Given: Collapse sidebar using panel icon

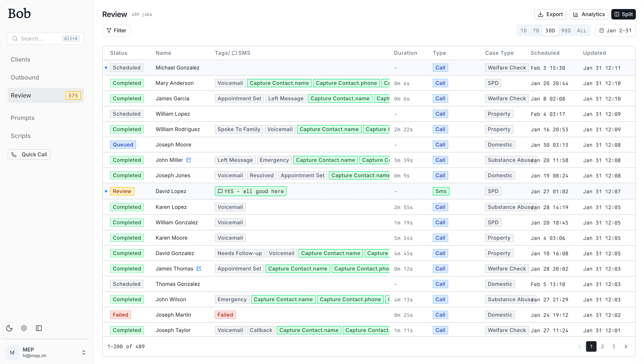Looking at the screenshot, I should pos(39,328).
